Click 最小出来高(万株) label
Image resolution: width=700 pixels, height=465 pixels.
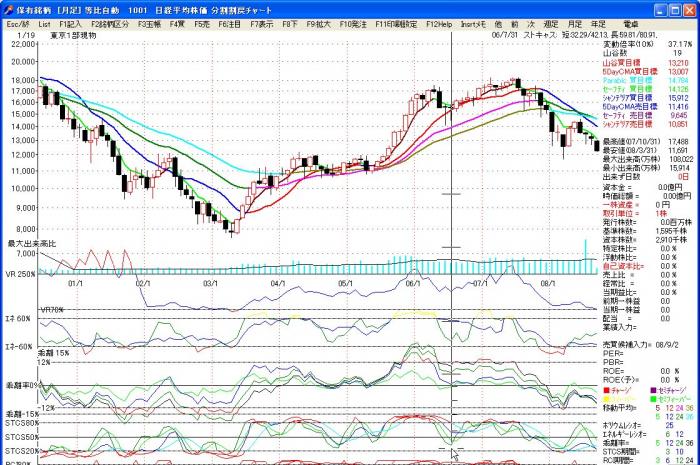point(631,168)
